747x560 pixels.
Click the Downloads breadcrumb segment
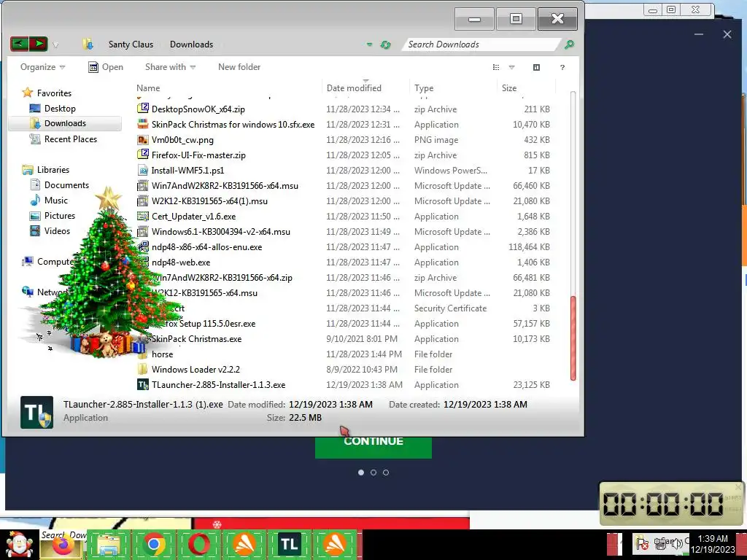[x=192, y=44]
